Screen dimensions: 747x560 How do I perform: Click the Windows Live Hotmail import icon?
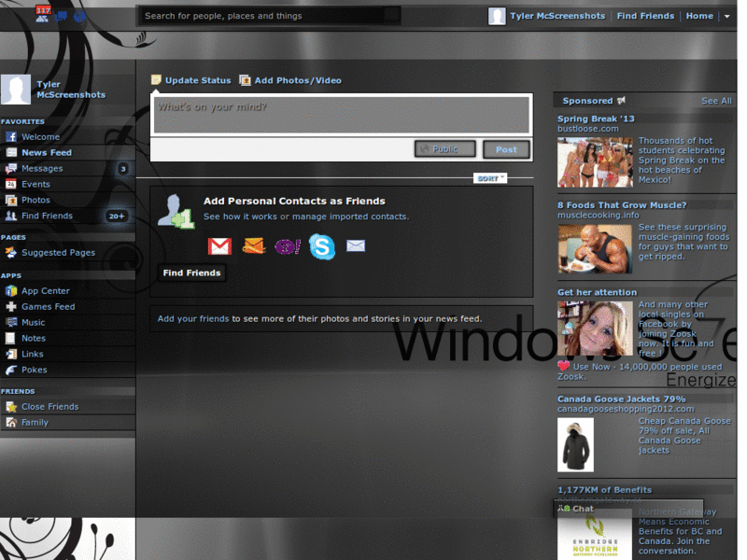pyautogui.click(x=253, y=246)
